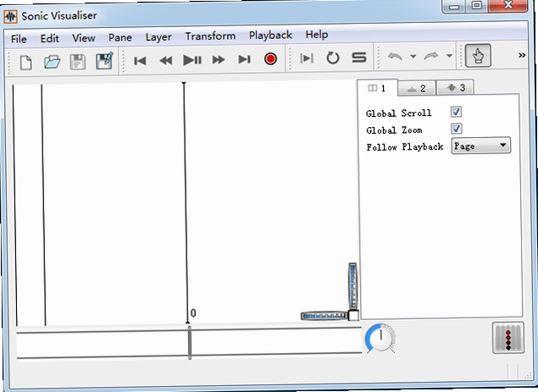538x392 pixels.
Task: Click the Redo arrow
Action: pos(431,56)
